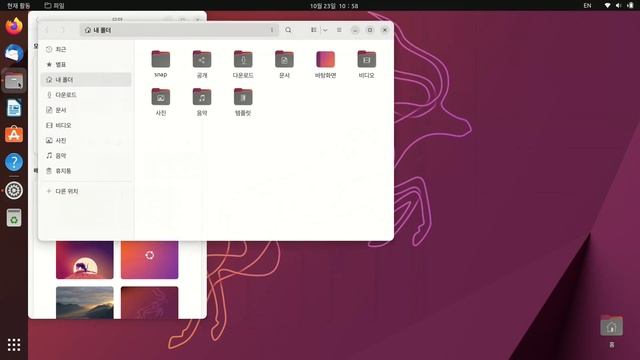Screen dimensions: 640x360
Task: Open the 파일 app menu in top bar
Action: 54,5
